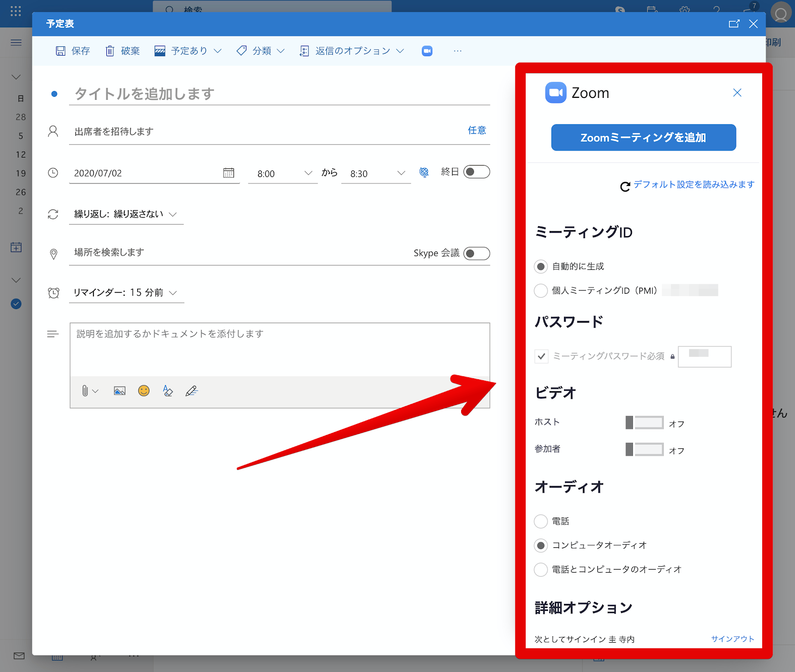Select 自動的に生成 meeting ID radio
Screen dimensions: 795x672
point(541,266)
